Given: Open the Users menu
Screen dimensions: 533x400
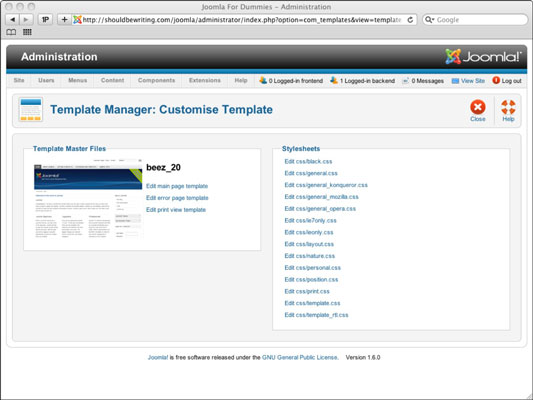Looking at the screenshot, I should [x=46, y=81].
